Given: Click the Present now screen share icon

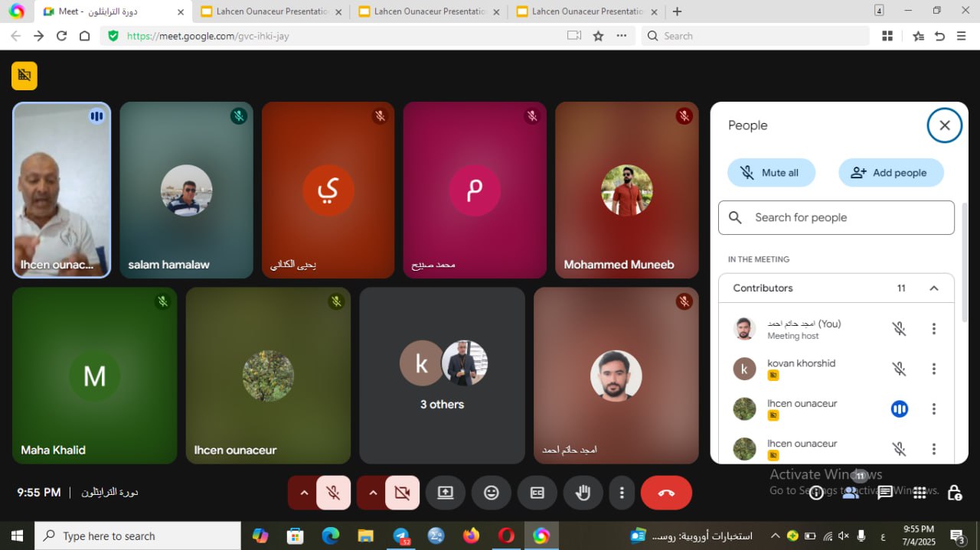Looking at the screenshot, I should pos(446,493).
